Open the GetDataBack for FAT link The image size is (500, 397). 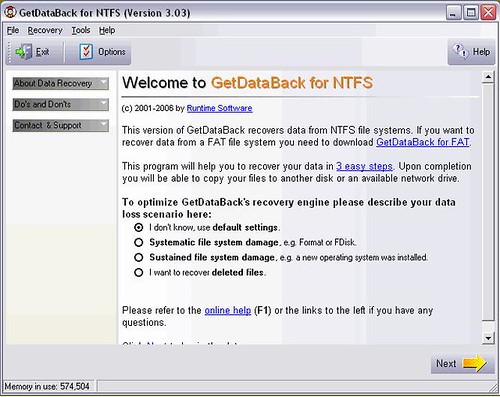(423, 142)
